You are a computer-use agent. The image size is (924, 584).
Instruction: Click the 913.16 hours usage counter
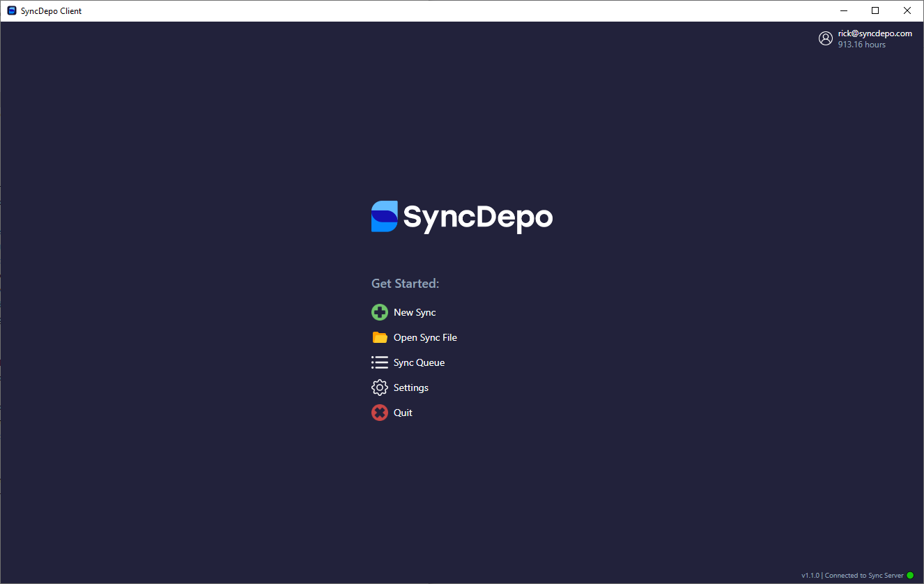tap(862, 44)
